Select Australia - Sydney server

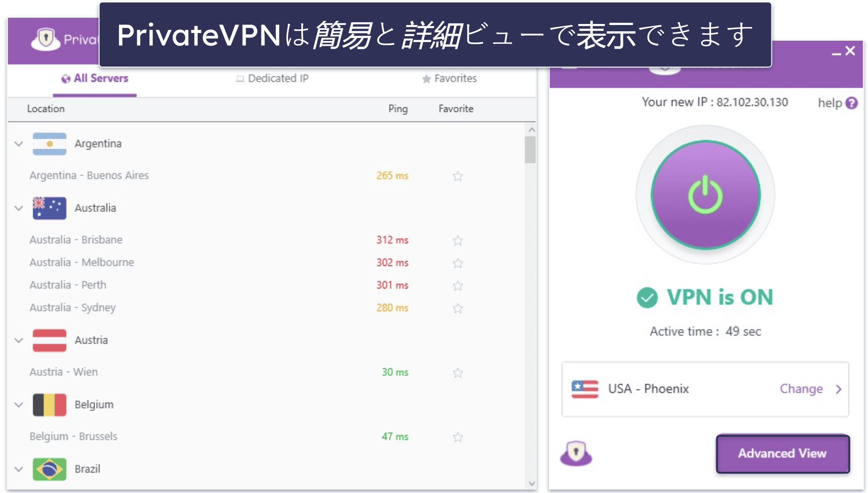(72, 308)
